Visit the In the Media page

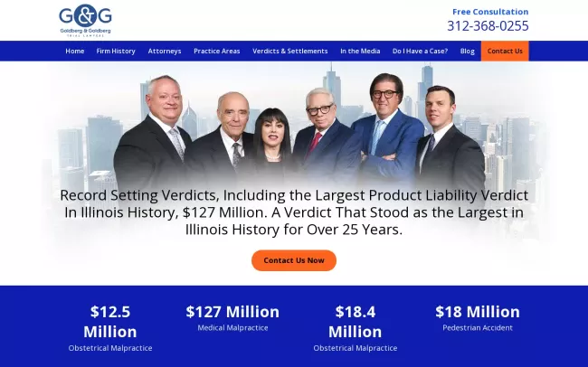point(360,51)
